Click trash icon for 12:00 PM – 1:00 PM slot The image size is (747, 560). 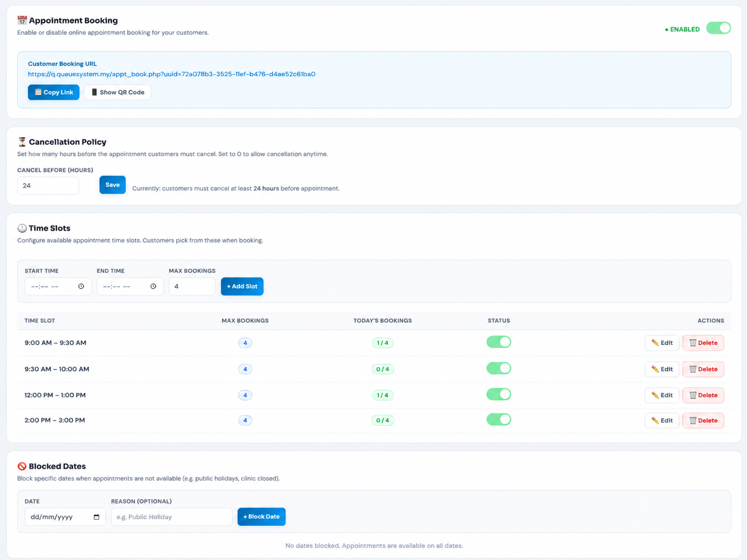point(693,395)
